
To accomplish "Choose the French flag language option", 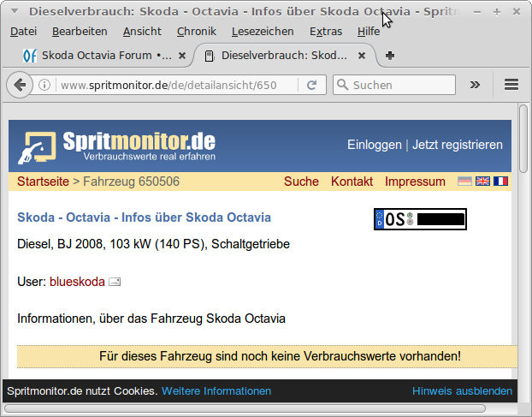I will coord(500,182).
